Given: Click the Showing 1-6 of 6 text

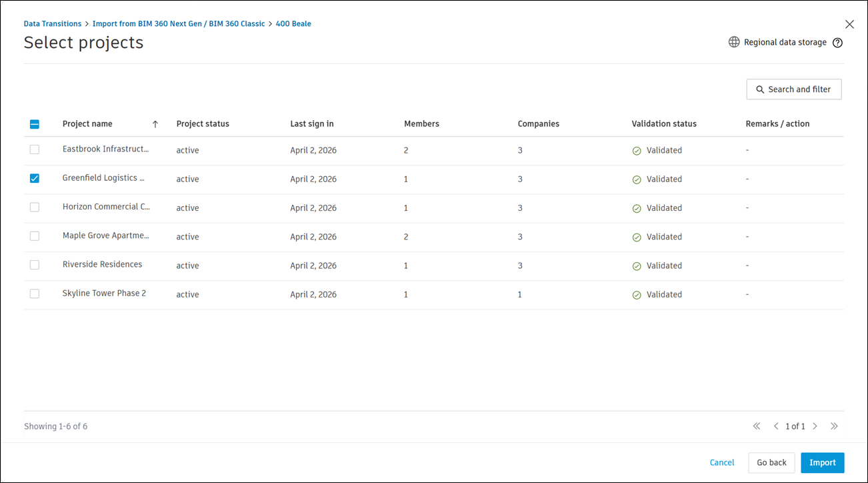Looking at the screenshot, I should coord(55,426).
